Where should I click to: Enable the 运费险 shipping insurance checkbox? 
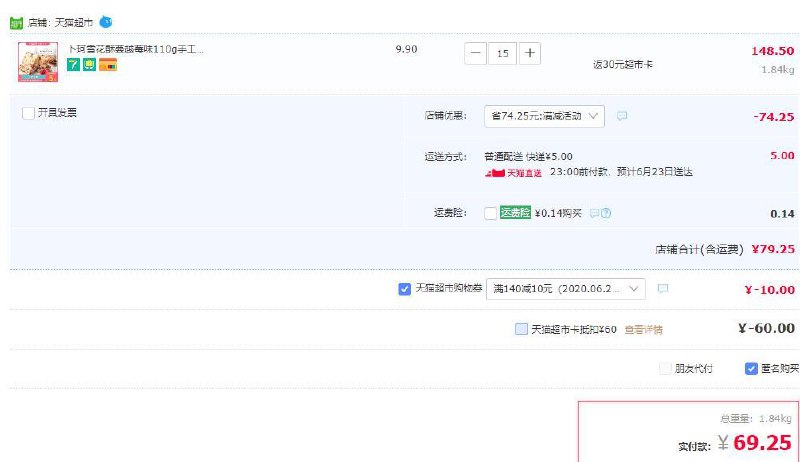tap(490, 213)
